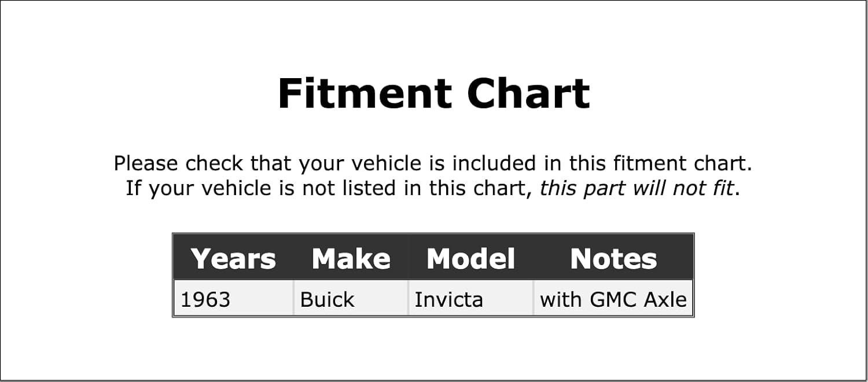868x382 pixels.
Task: Select the Make column header
Action: click(351, 259)
